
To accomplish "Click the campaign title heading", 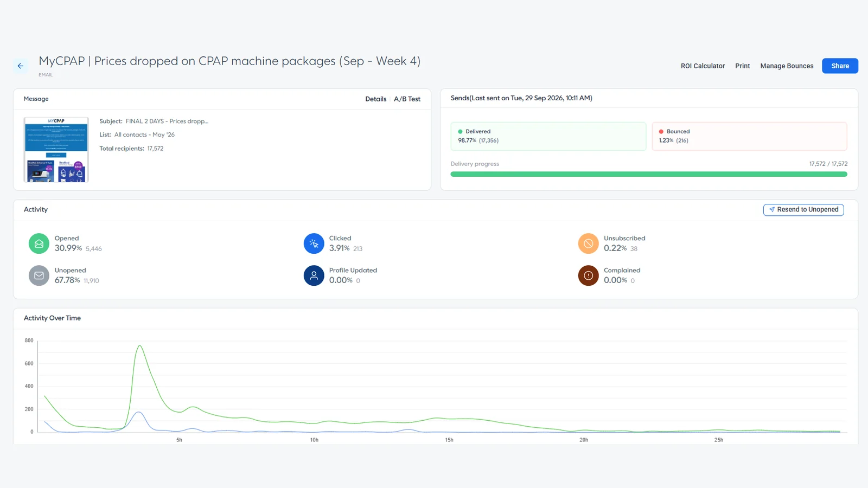I will 229,61.
